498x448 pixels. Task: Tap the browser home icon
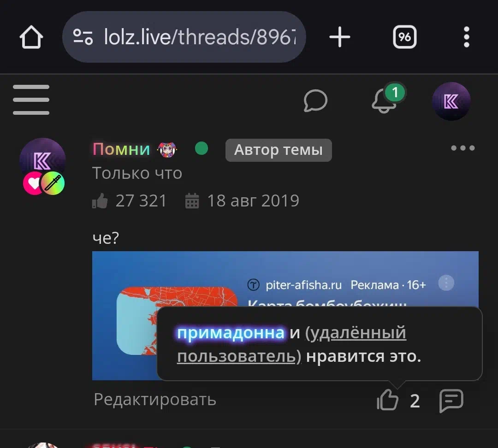pos(31,37)
